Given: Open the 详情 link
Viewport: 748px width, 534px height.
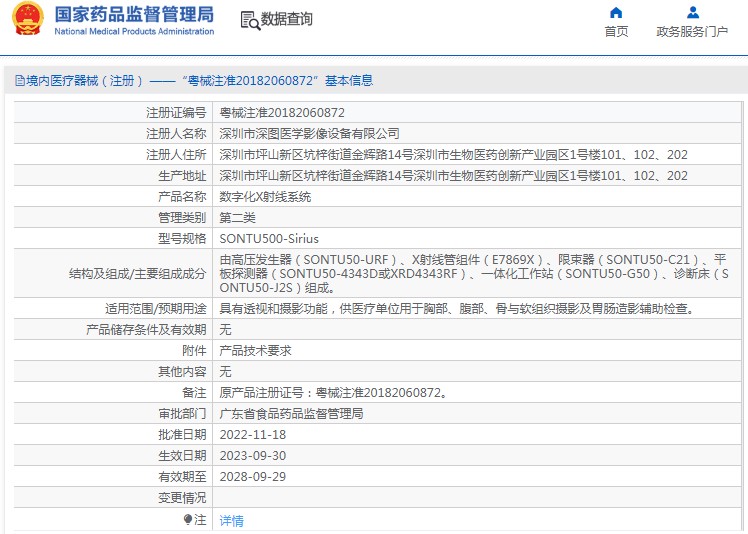Looking at the screenshot, I should pos(231,521).
